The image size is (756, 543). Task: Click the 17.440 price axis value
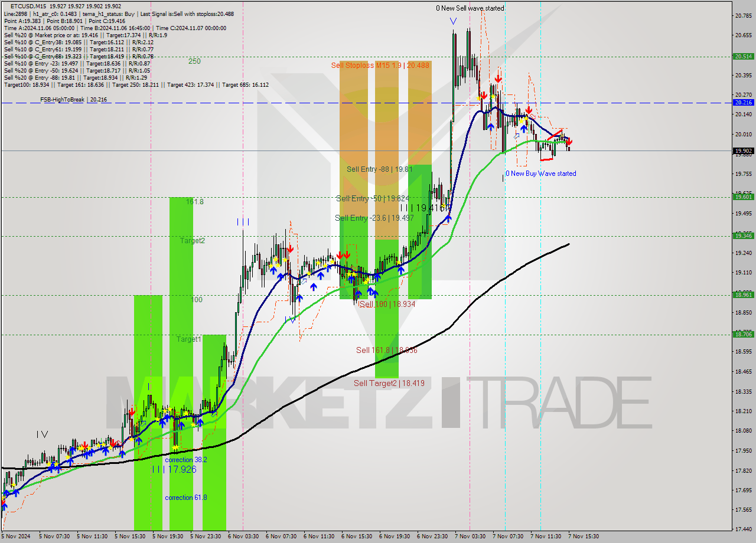[743, 529]
